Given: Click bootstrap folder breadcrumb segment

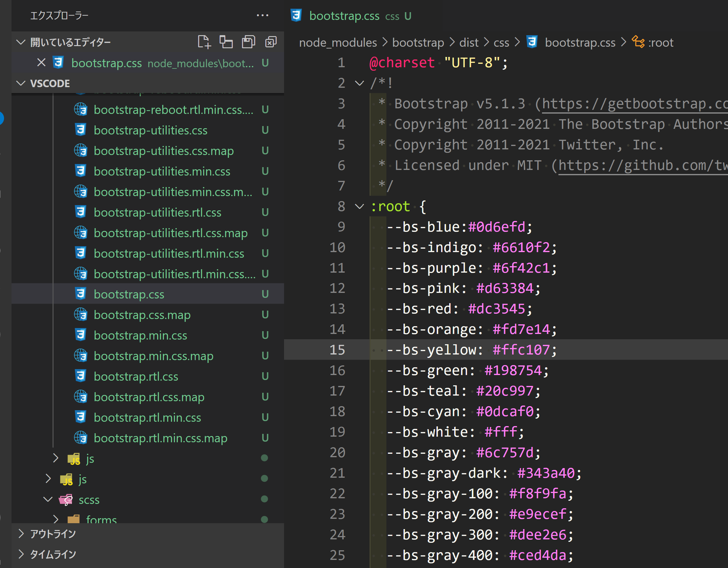Looking at the screenshot, I should tap(418, 42).
